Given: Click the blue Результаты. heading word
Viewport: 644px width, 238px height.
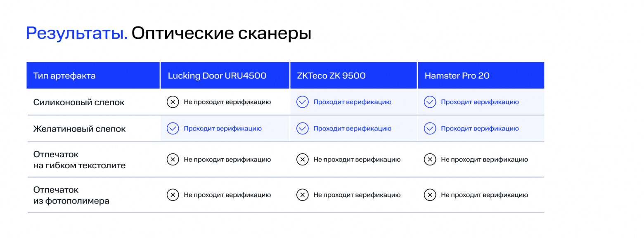Looking at the screenshot, I should point(76,33).
